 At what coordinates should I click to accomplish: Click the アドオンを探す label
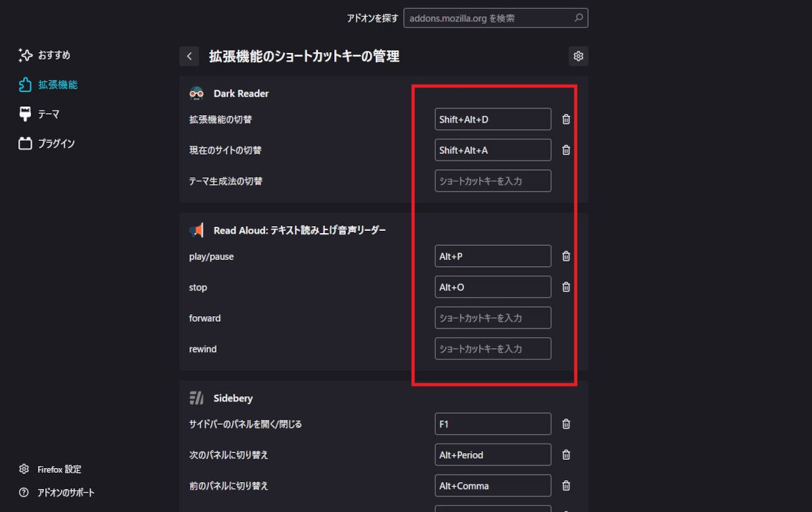(373, 18)
